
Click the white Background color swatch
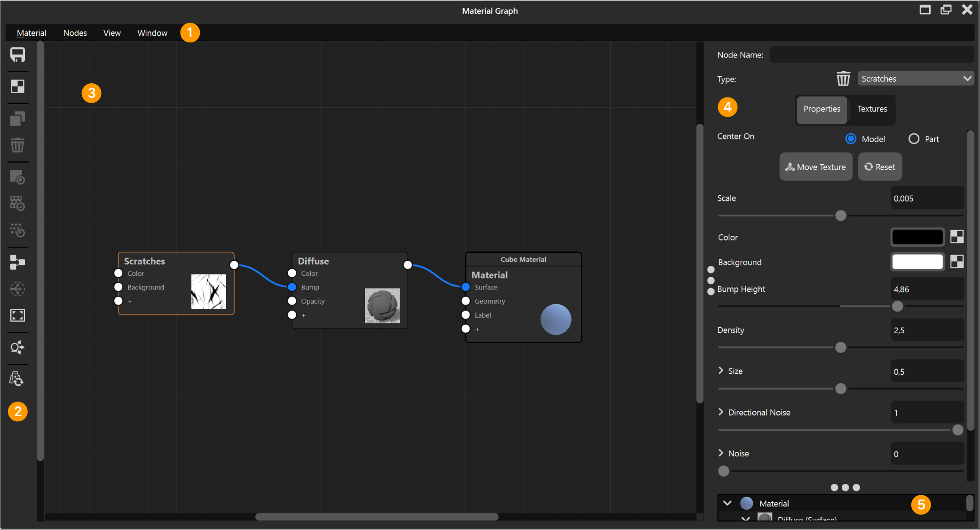[x=917, y=262]
